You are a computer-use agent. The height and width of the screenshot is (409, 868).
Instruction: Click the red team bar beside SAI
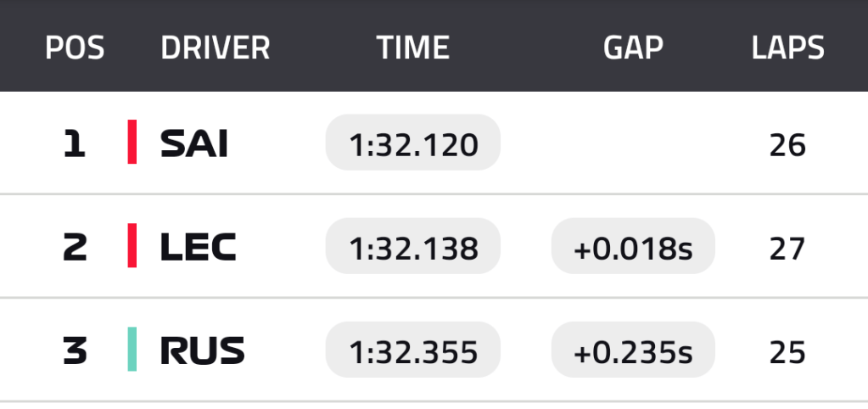[132, 143]
